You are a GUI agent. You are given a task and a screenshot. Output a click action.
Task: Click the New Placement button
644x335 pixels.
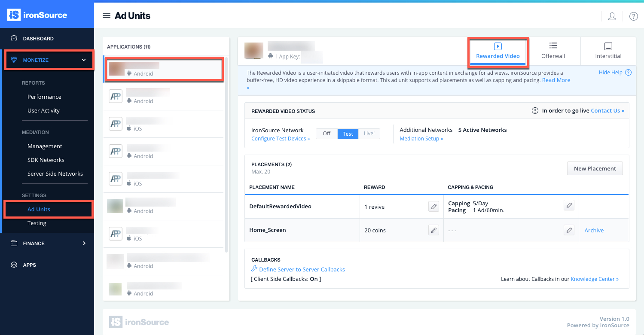[x=595, y=168]
